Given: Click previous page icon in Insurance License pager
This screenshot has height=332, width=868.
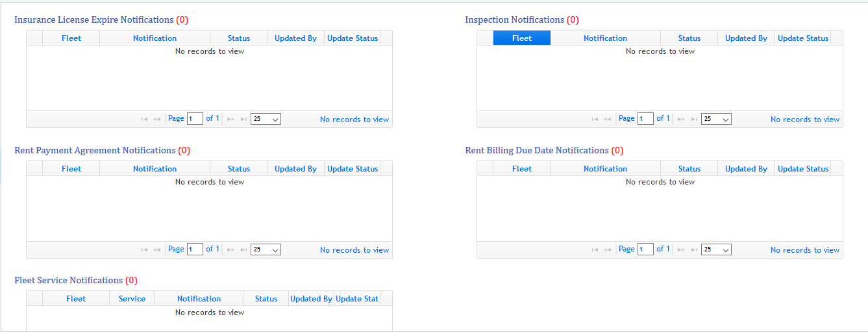Looking at the screenshot, I should click(x=156, y=120).
